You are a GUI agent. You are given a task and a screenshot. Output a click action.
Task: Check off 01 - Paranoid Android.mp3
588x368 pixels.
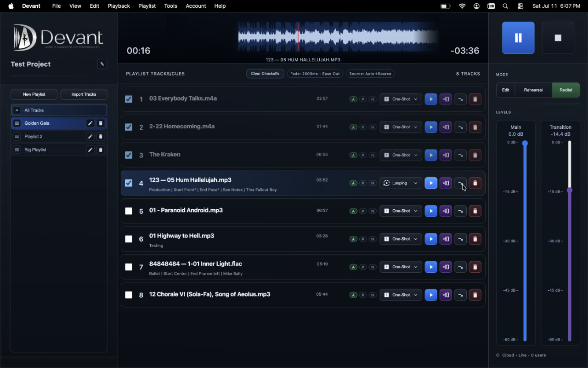tap(129, 211)
